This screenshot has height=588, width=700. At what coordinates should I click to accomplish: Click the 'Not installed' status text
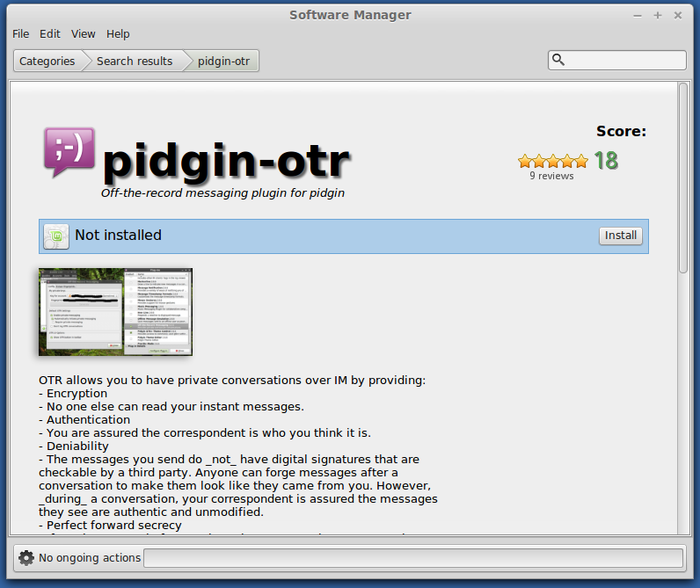pos(119,235)
